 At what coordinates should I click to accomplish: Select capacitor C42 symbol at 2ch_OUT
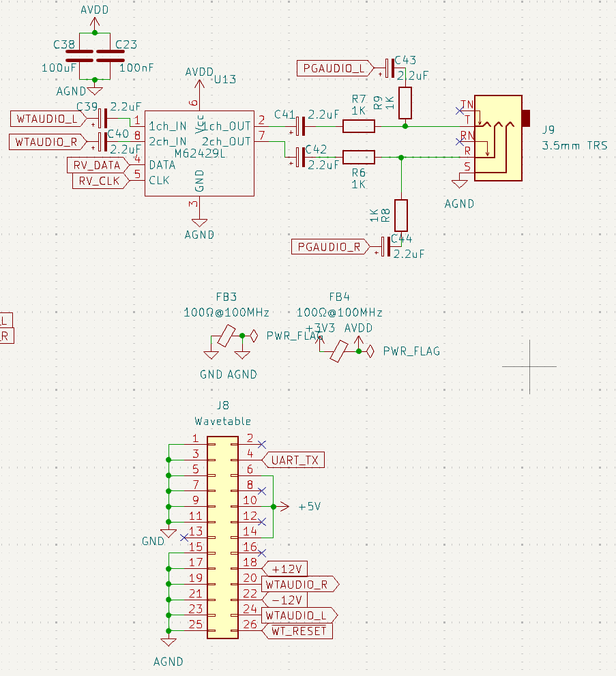coord(300,158)
